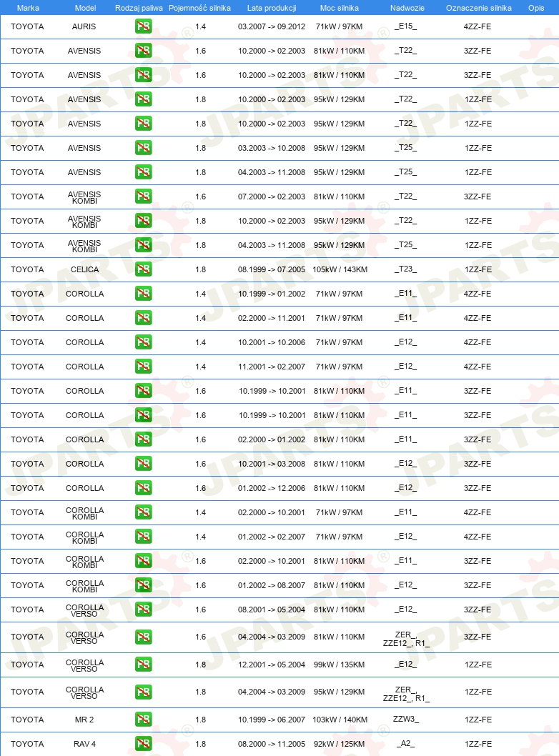This screenshot has height=756, width=559.
Task: Click production years "03.2003 -> 10.2008"
Action: click(272, 148)
